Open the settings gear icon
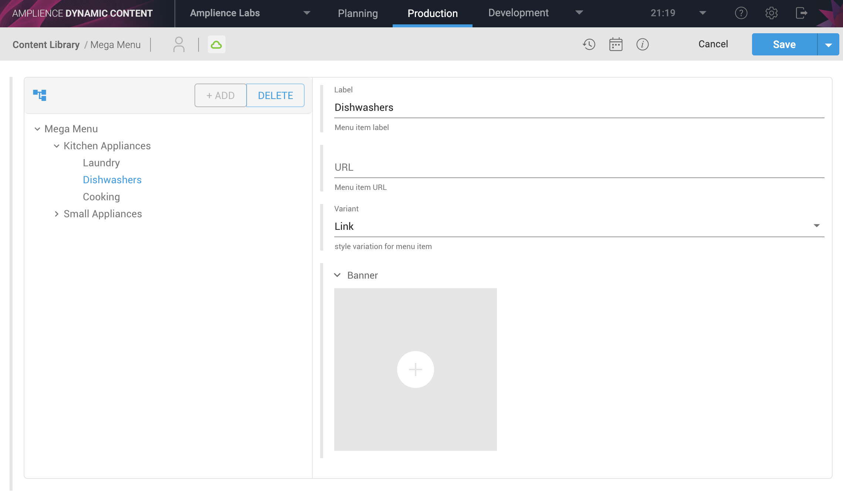843x504 pixels. click(x=771, y=13)
